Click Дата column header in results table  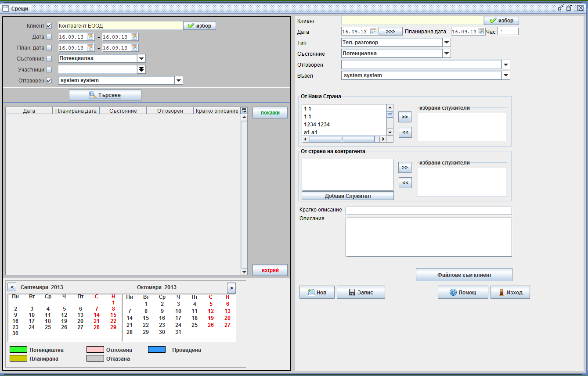click(29, 111)
